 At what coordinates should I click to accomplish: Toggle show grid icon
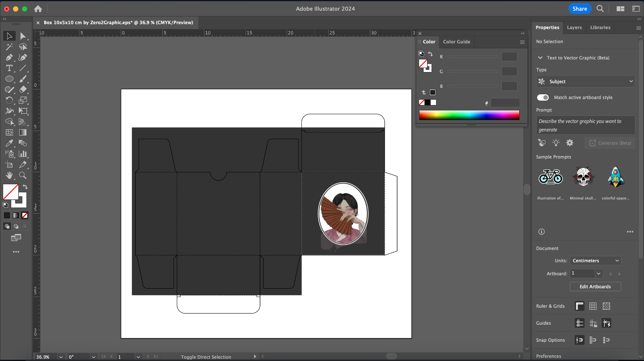click(593, 306)
